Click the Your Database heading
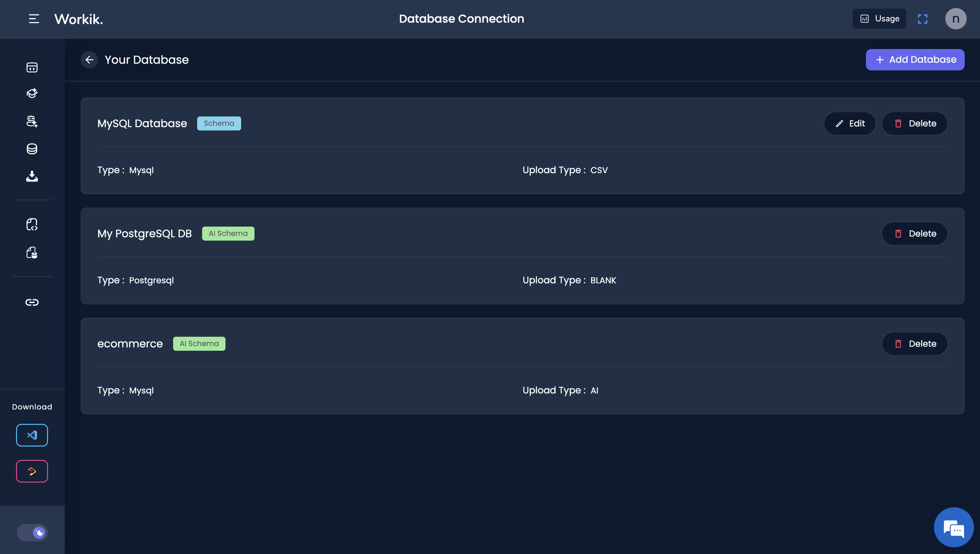 click(x=146, y=60)
